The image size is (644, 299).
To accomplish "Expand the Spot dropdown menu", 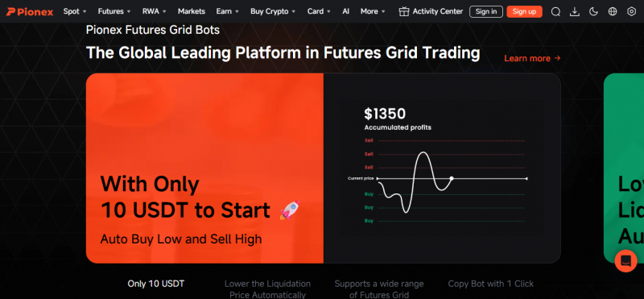I will point(75,11).
